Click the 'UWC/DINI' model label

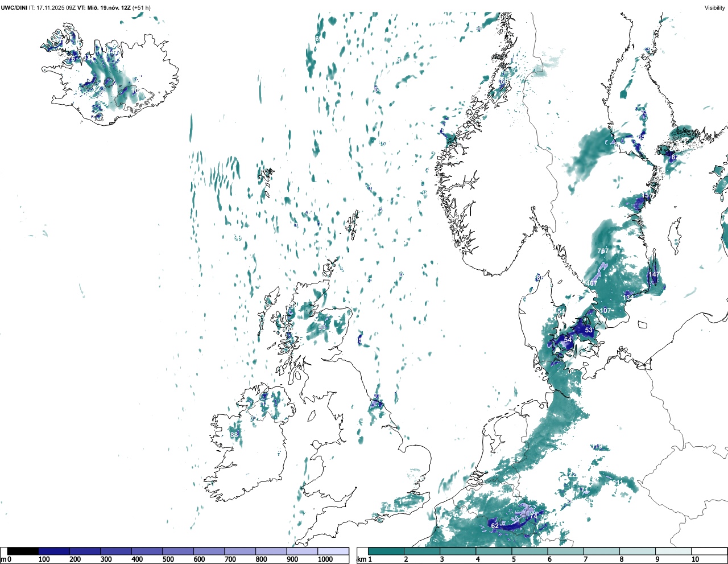[x=14, y=7]
